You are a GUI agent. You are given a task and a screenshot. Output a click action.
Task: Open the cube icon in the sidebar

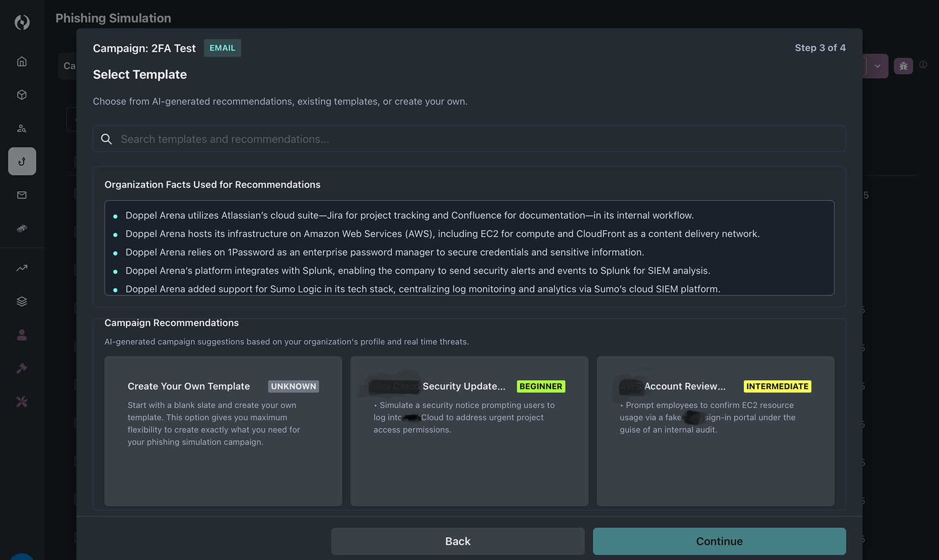22,94
